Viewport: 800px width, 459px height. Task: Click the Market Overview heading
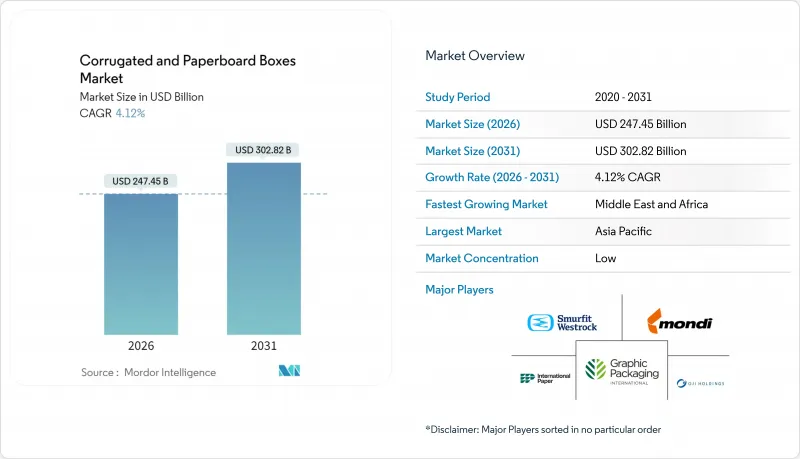[475, 56]
